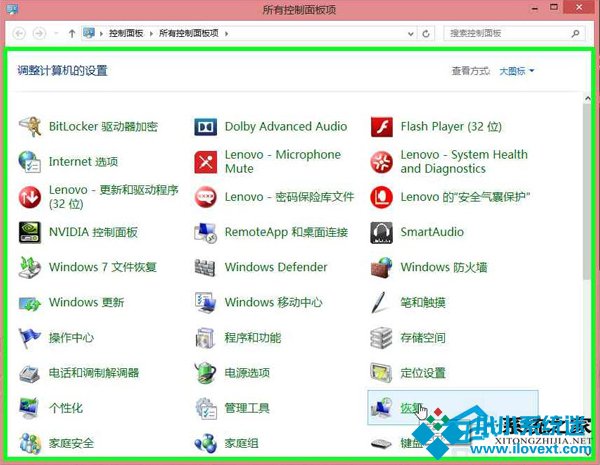Open Lenovo 密码保险库文件 icon
Image resolution: width=600 pixels, height=465 pixels.
[x=205, y=197]
